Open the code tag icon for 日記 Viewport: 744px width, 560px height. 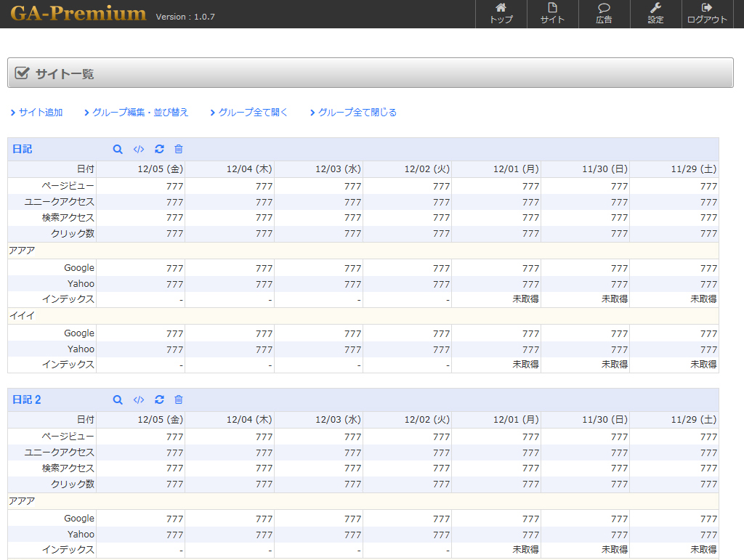[x=139, y=150]
